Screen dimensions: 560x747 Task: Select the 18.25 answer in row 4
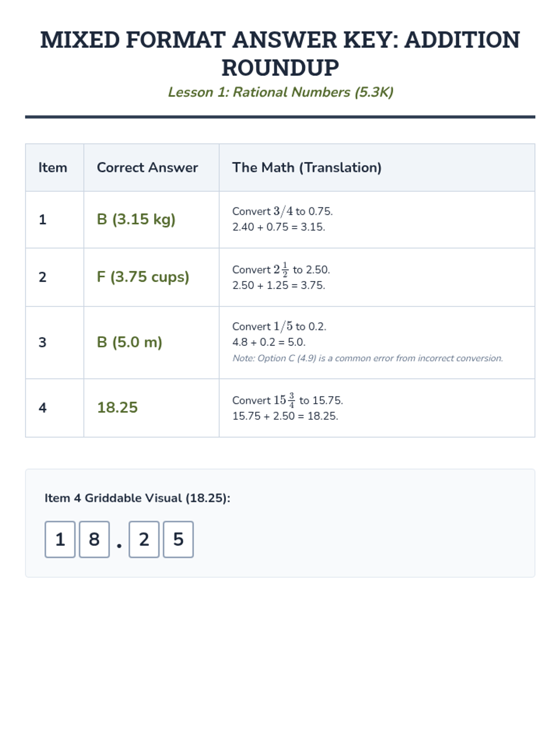coord(117,408)
